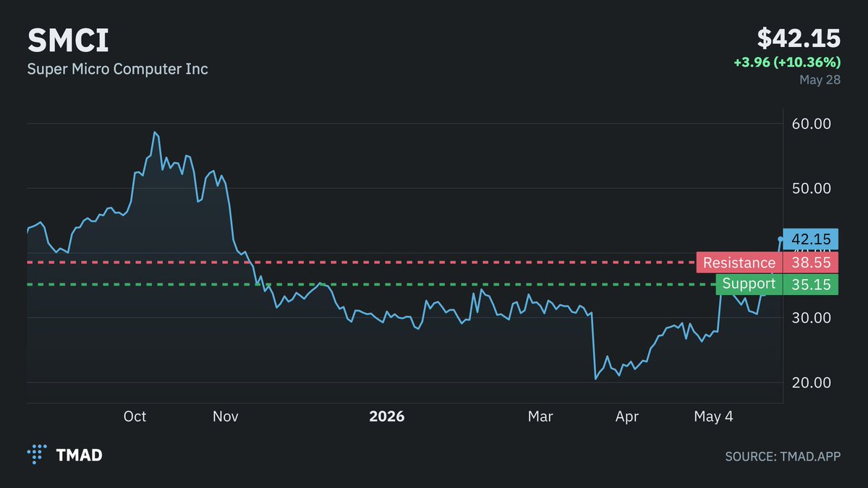Click the TMAD brand name text
The width and height of the screenshot is (868, 488).
click(x=80, y=455)
